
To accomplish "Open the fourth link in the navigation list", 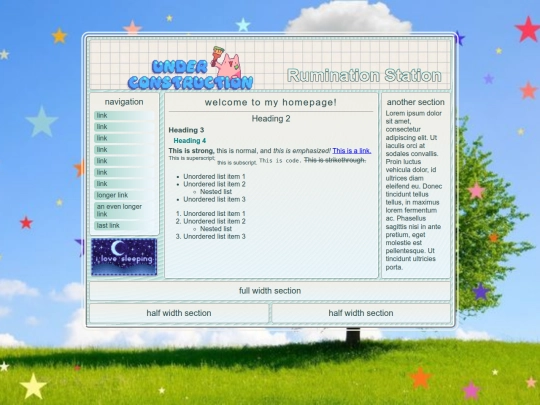I will click(x=124, y=149).
